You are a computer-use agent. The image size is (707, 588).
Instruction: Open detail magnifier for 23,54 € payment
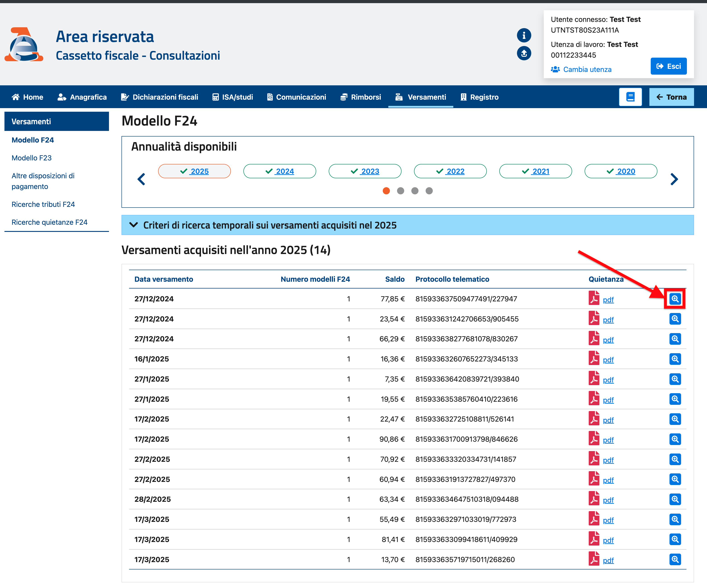click(675, 319)
